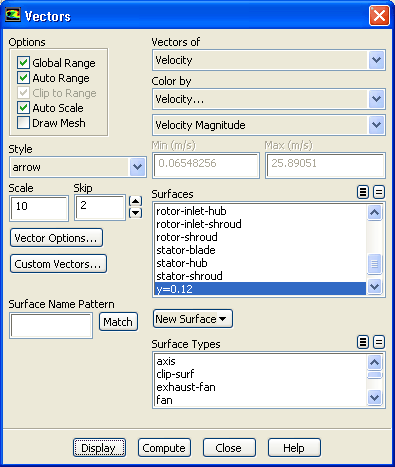Open the Custom Vectors... dialog

tap(58, 264)
